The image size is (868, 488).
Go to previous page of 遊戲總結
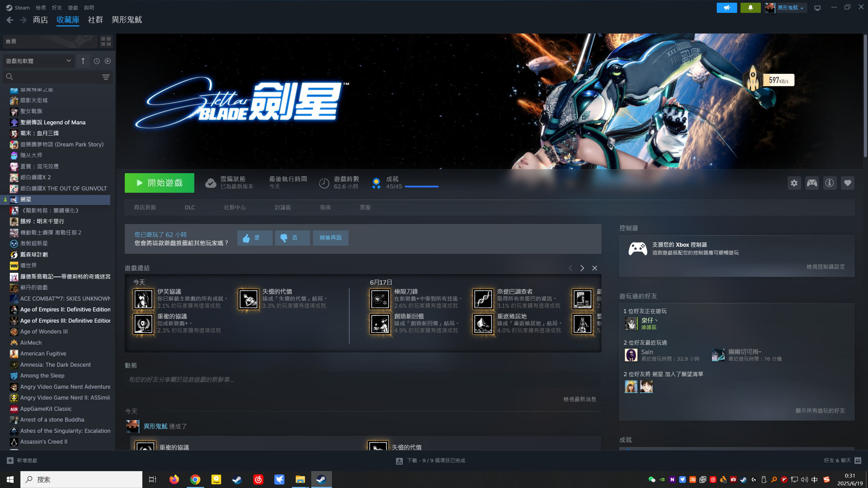(x=570, y=268)
